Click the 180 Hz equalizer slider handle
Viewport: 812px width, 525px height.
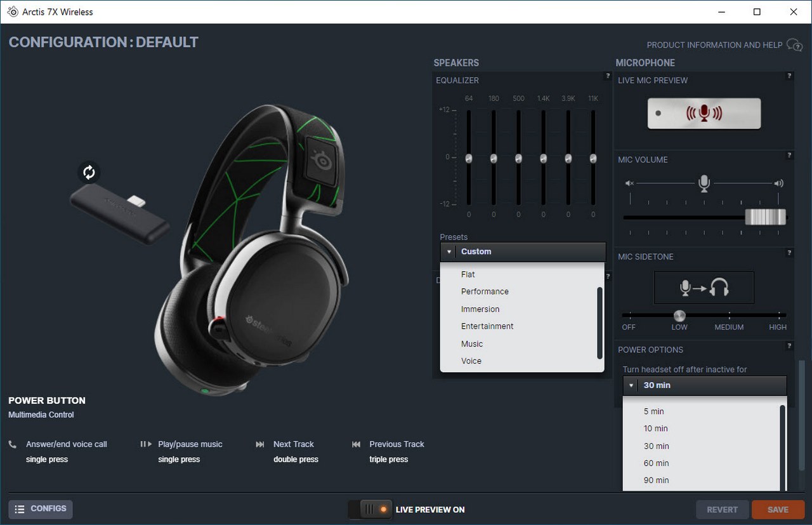494,159
